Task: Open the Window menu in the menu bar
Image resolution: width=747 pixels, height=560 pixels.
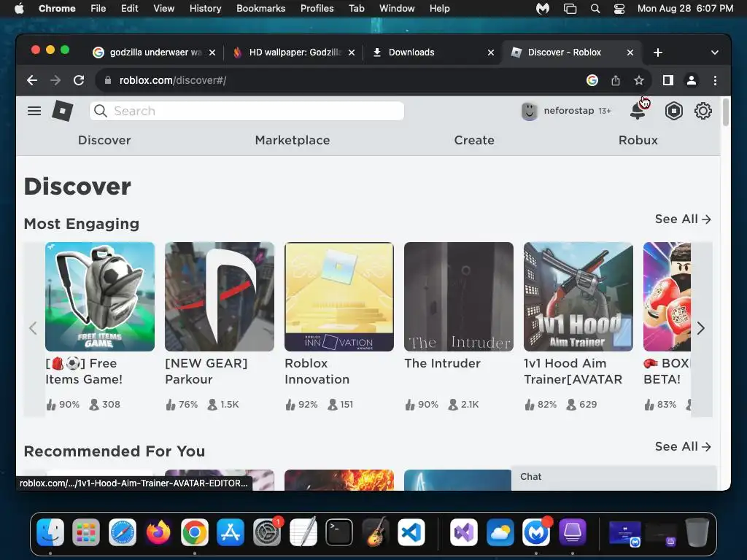Action: [397, 9]
